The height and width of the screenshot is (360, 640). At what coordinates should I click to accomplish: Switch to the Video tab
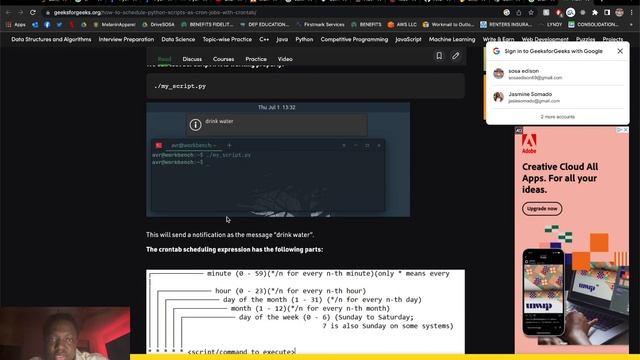tap(285, 59)
